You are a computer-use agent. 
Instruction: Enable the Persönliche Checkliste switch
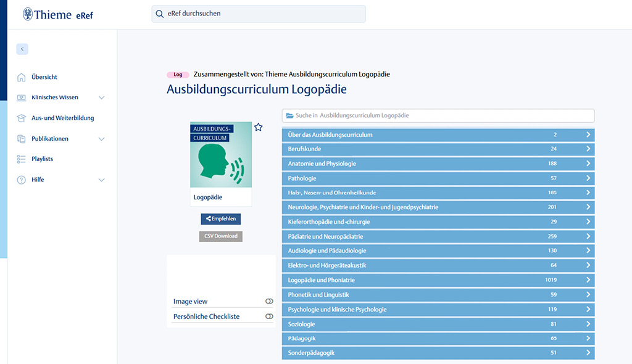(x=269, y=316)
